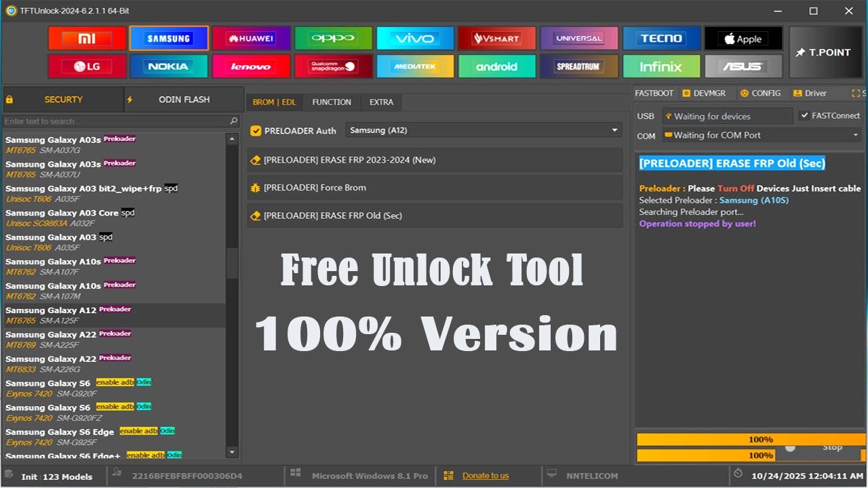The width and height of the screenshot is (868, 488).
Task: Select the Nokia brand tile
Action: pos(169,66)
